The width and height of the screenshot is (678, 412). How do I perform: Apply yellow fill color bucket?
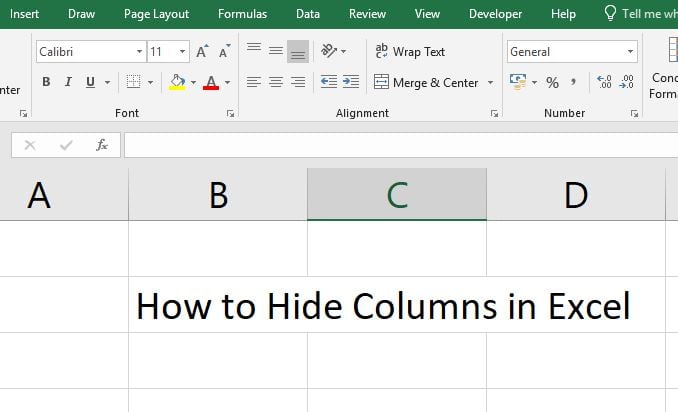click(177, 82)
